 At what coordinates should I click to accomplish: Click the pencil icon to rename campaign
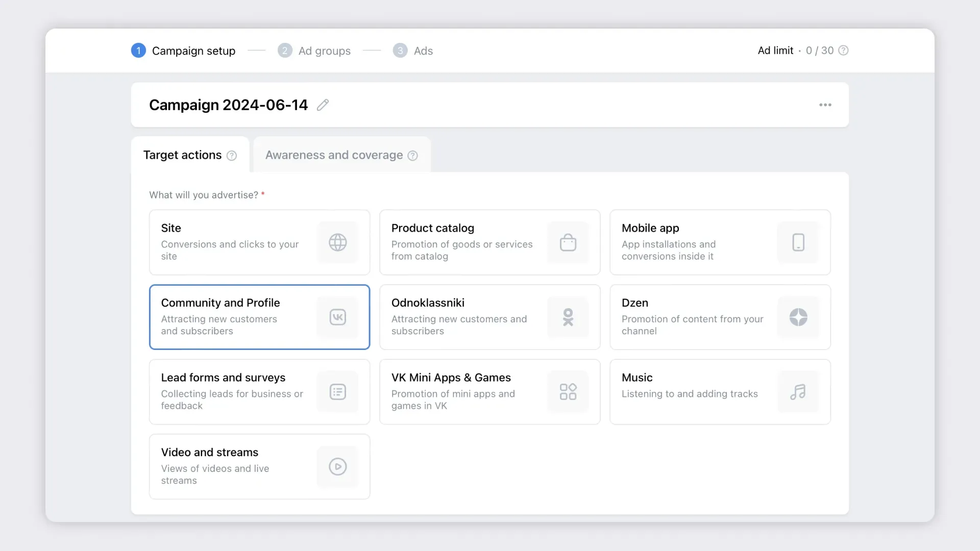pos(323,105)
